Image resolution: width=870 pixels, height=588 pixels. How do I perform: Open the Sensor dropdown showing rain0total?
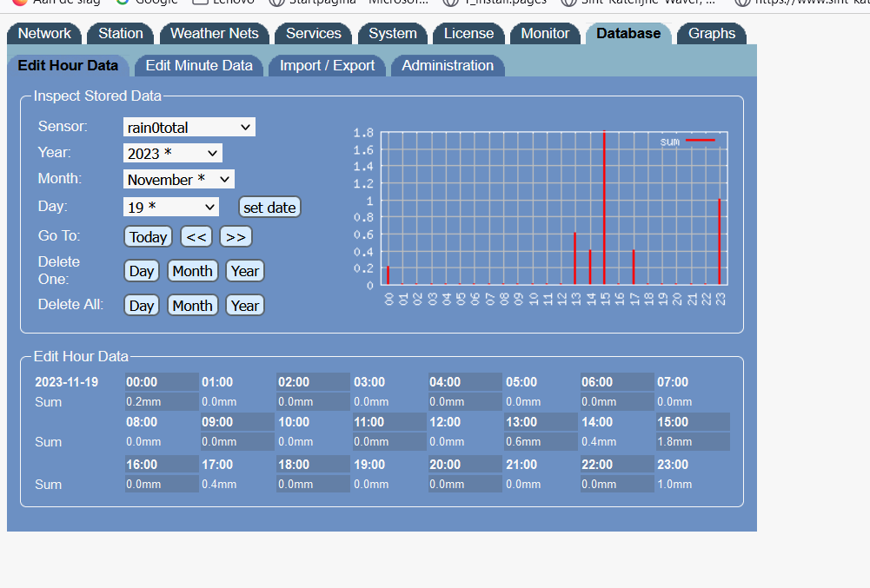(x=189, y=128)
